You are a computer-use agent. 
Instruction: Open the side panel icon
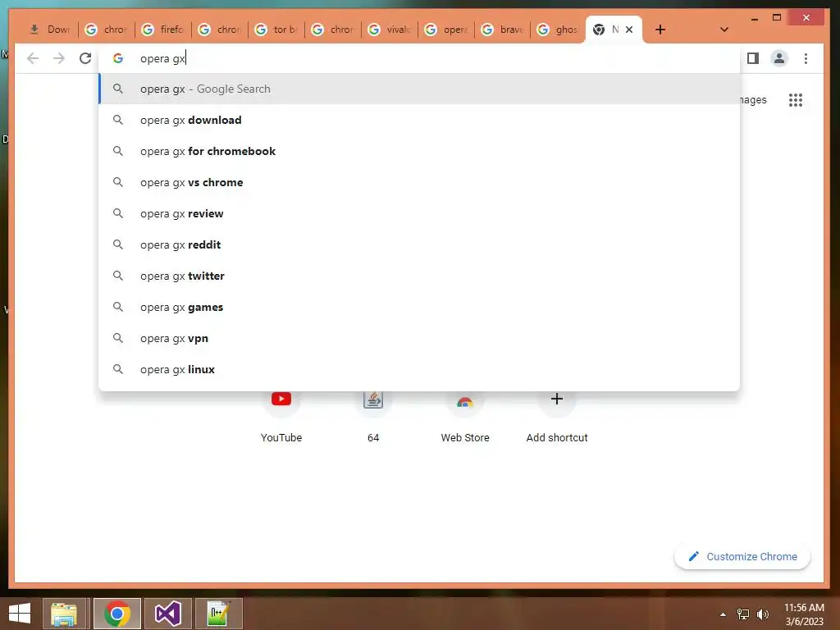pos(753,58)
